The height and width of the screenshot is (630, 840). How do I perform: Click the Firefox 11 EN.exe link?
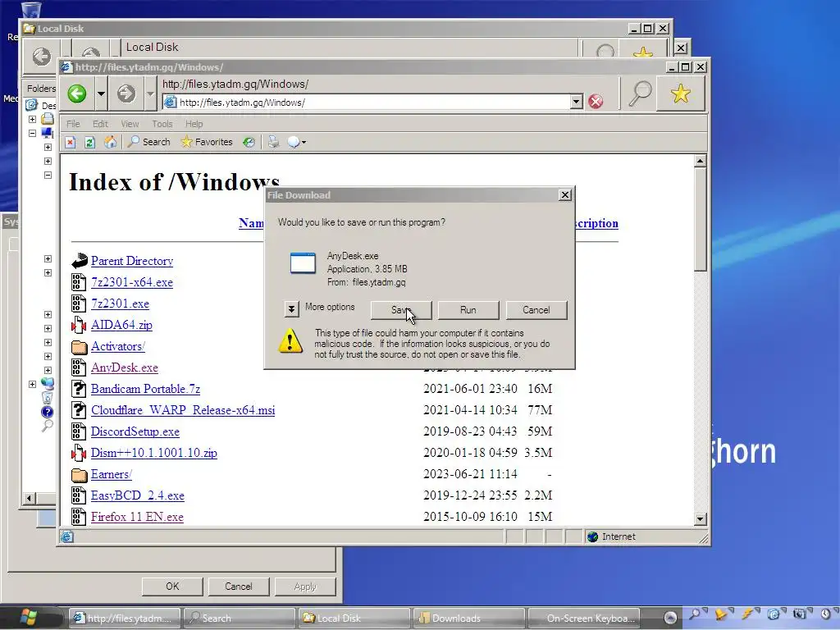click(x=137, y=517)
